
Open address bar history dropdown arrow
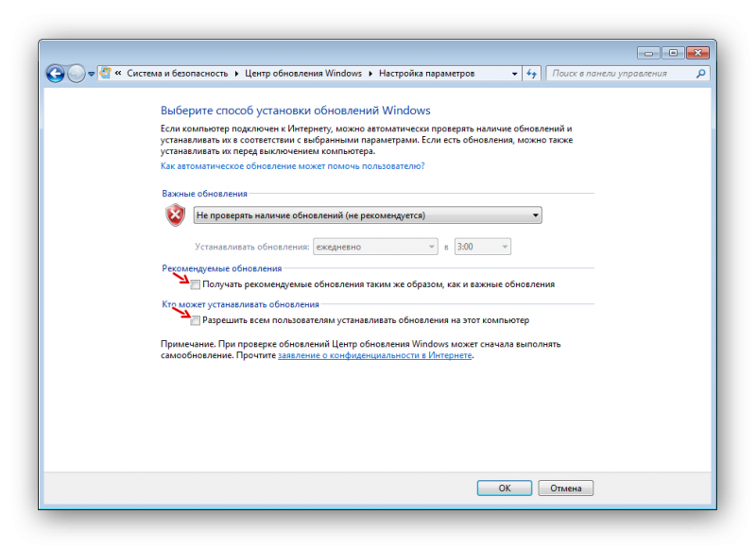pyautogui.click(x=514, y=74)
